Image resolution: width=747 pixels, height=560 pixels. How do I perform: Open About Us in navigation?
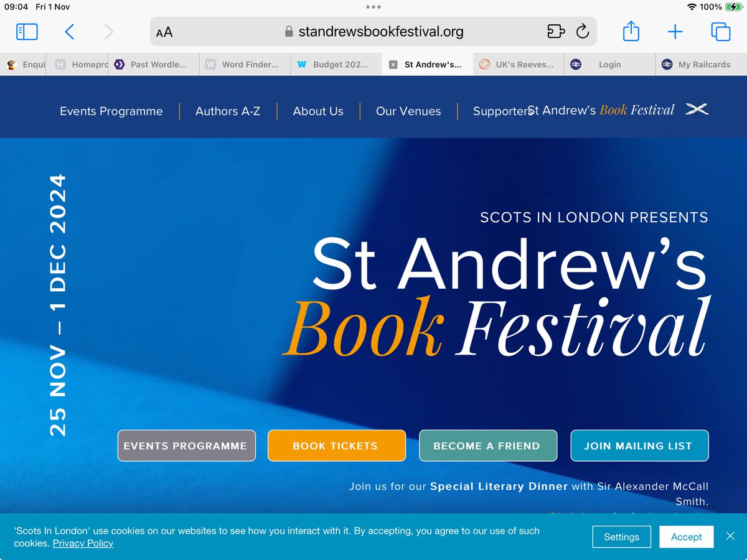tap(318, 111)
